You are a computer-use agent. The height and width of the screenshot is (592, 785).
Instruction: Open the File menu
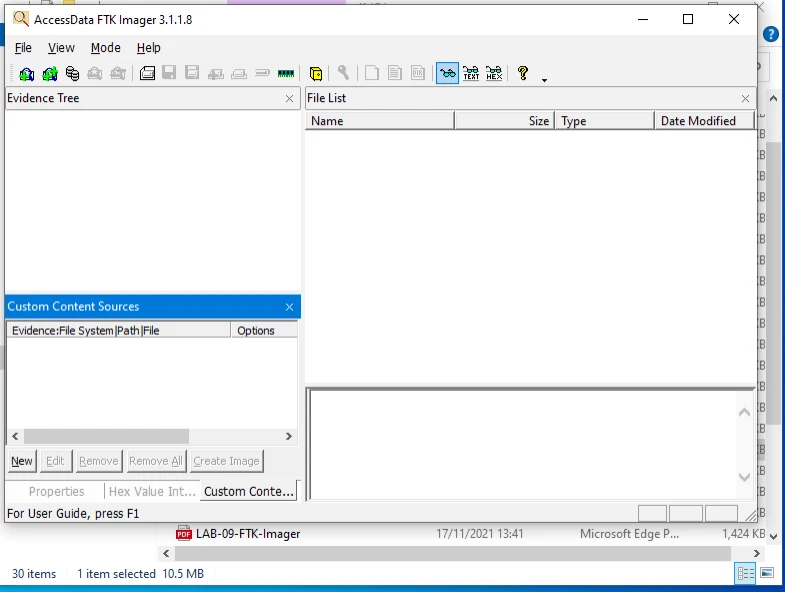pyautogui.click(x=23, y=47)
